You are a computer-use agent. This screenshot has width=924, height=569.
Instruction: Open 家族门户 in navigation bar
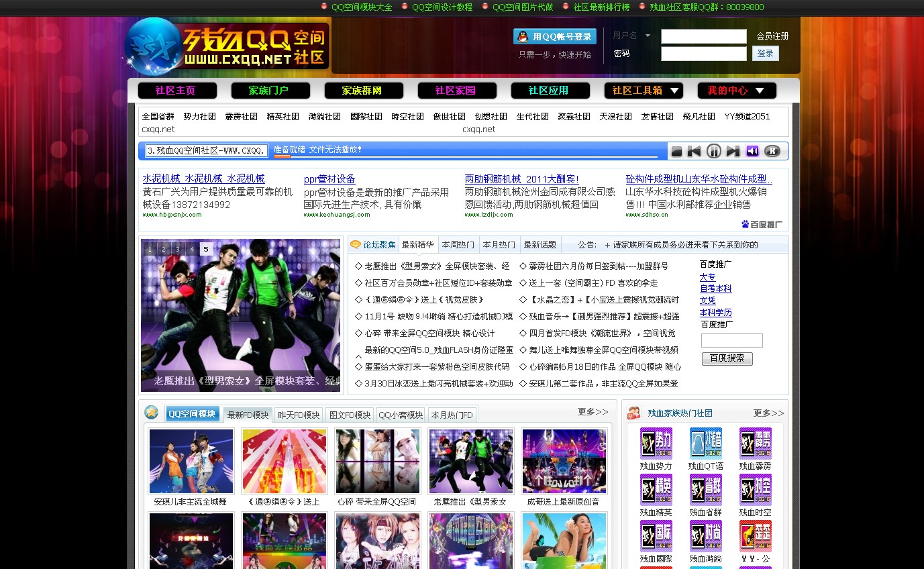coord(270,91)
